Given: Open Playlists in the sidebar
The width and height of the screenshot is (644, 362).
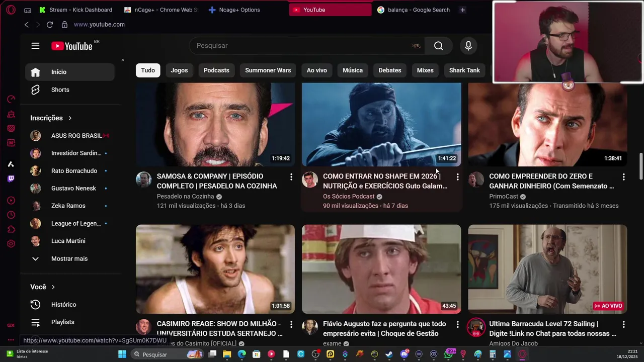Looking at the screenshot, I should coord(70,322).
